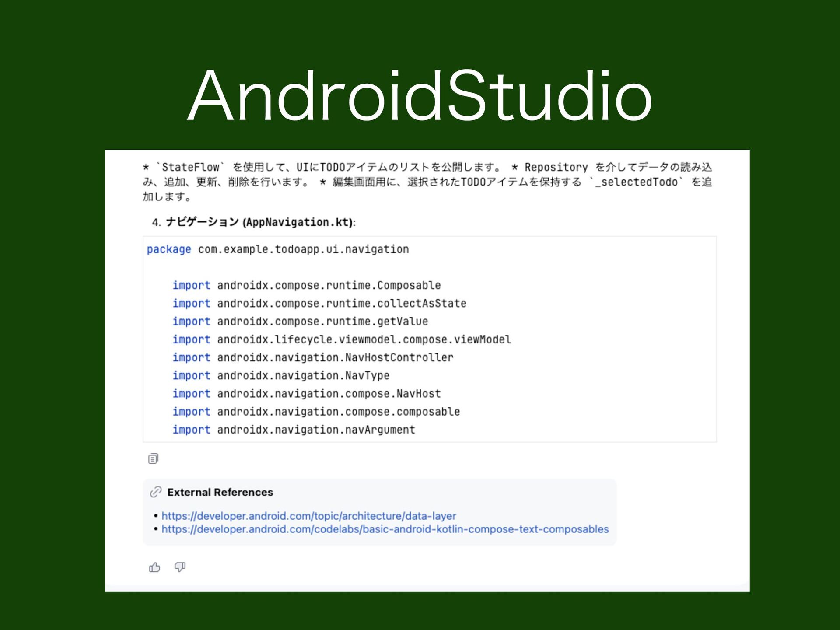840x630 pixels.
Task: Give the response a thumbs up
Action: click(x=154, y=567)
